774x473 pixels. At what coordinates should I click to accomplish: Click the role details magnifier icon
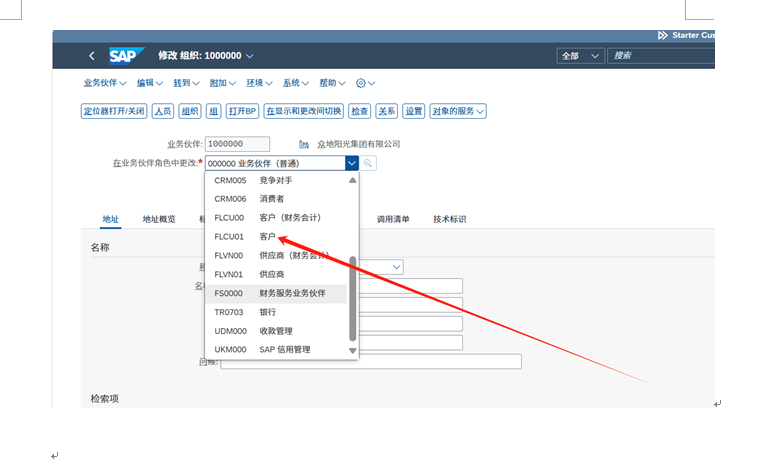368,163
